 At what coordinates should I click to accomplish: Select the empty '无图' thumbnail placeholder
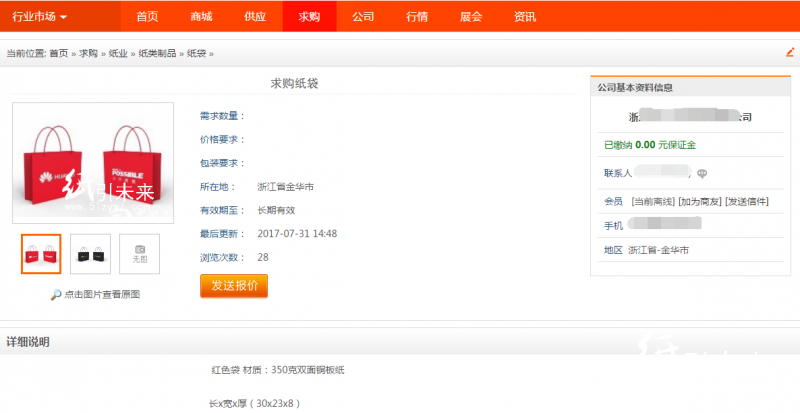pyautogui.click(x=139, y=254)
